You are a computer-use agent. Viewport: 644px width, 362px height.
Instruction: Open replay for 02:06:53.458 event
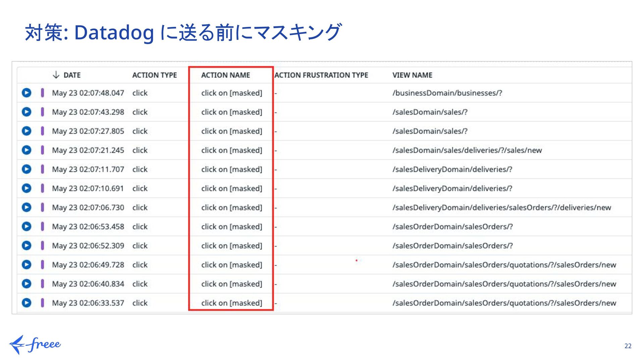coord(26,227)
